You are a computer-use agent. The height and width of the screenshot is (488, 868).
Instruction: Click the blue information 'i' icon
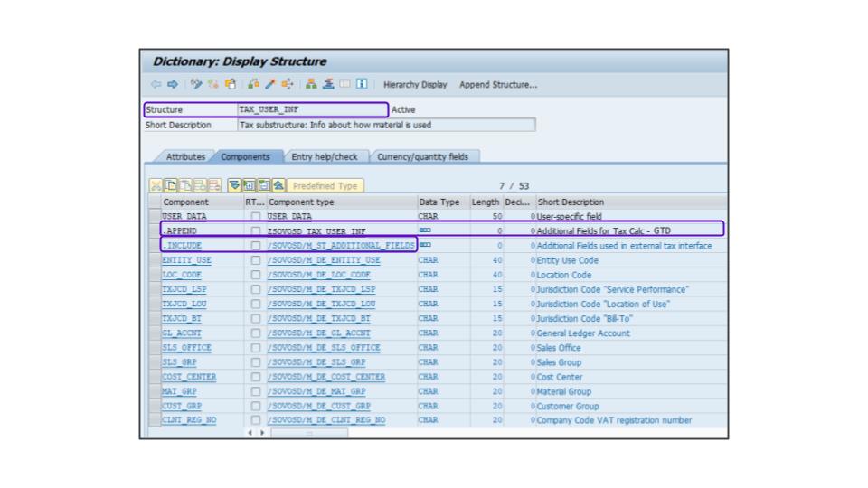click(x=362, y=85)
